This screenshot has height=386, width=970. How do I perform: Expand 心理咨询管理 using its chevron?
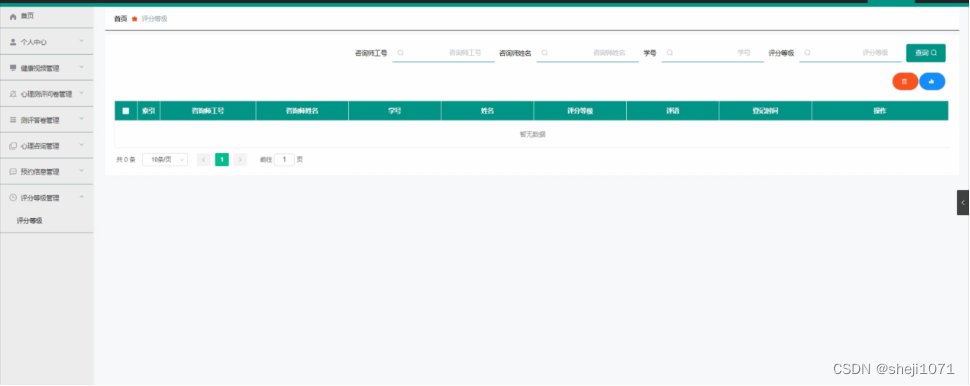[82, 145]
